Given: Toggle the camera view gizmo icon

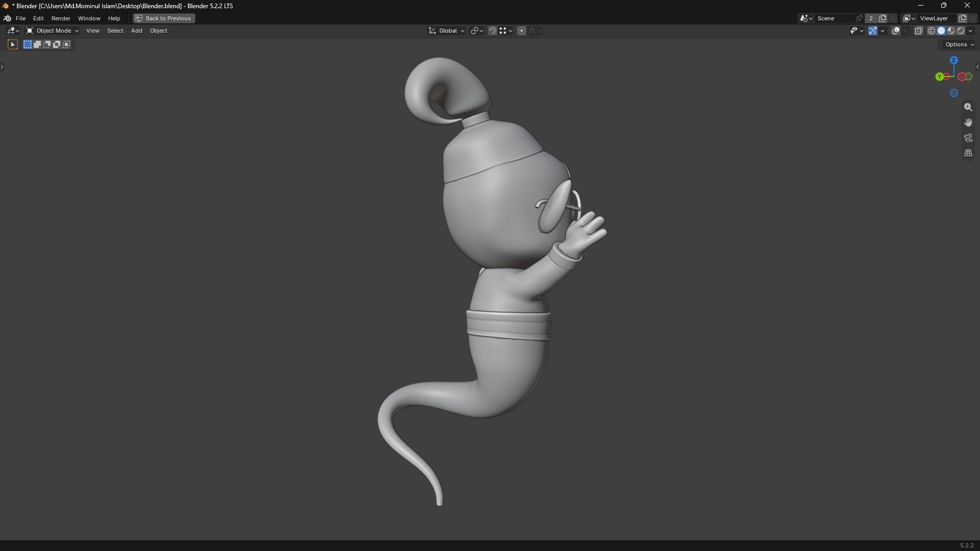Looking at the screenshot, I should (968, 138).
